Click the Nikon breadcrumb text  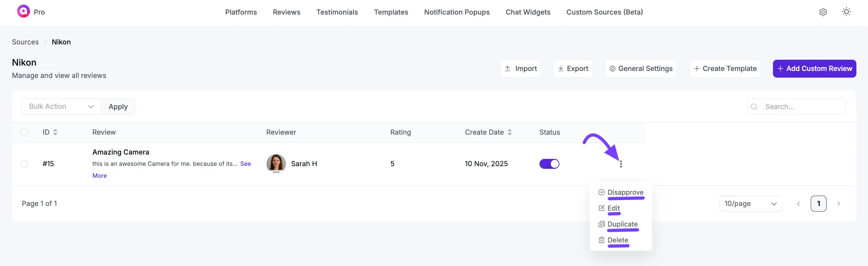pyautogui.click(x=61, y=42)
